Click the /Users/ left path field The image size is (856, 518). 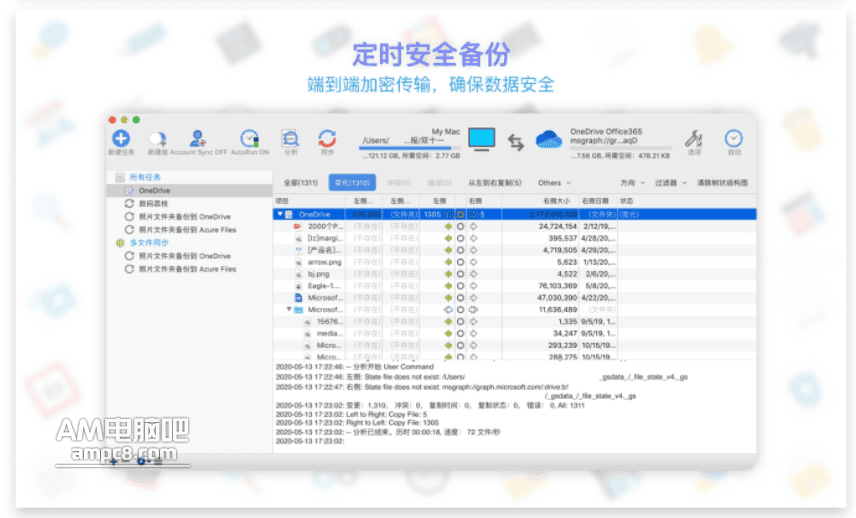[404, 140]
